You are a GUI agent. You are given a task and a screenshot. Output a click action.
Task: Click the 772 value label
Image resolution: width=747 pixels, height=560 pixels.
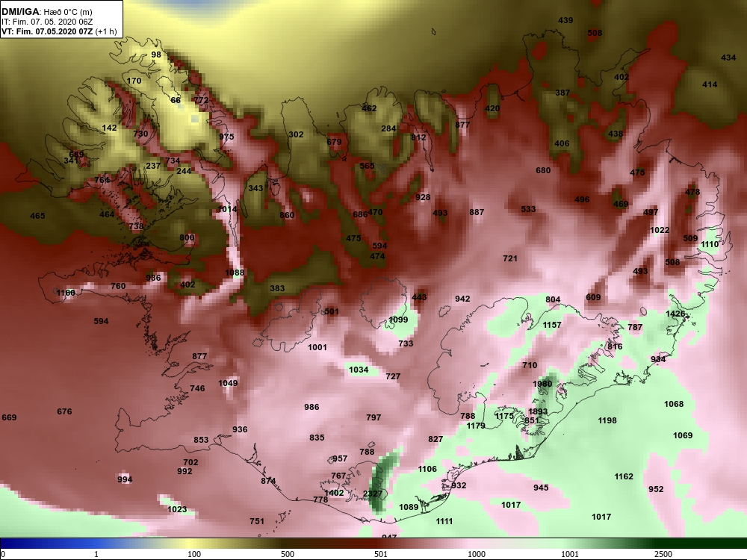pos(201,100)
